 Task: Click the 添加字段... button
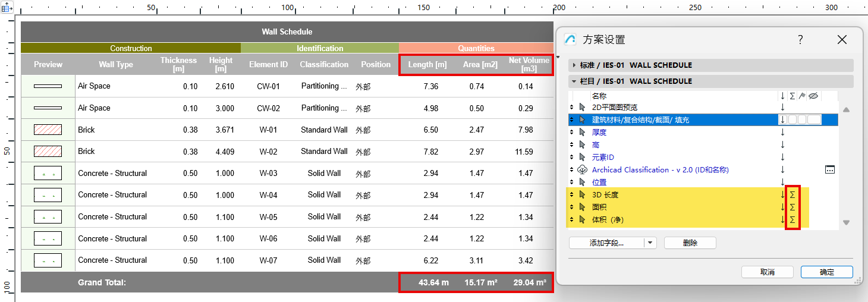click(606, 243)
